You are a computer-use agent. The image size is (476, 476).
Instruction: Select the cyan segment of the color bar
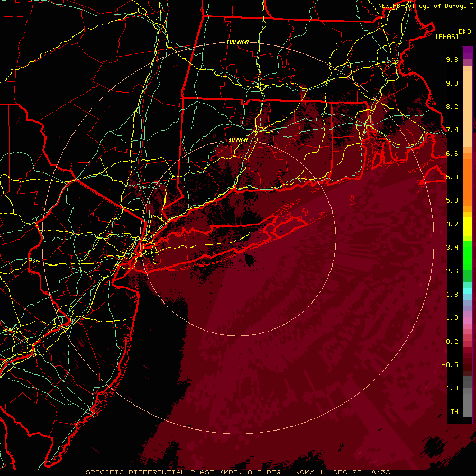(x=467, y=290)
